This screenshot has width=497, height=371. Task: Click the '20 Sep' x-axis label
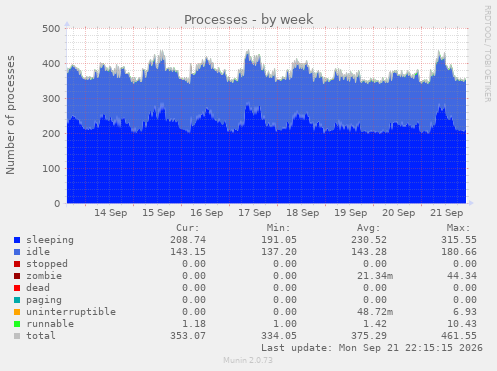(399, 213)
